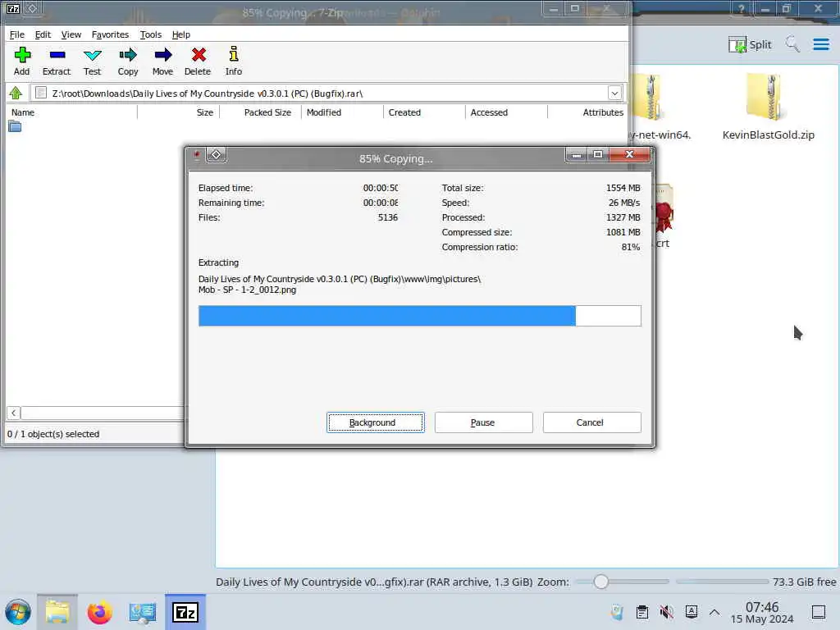Cancel the copying operation
Image resolution: width=840 pixels, height=630 pixels.
tap(591, 422)
